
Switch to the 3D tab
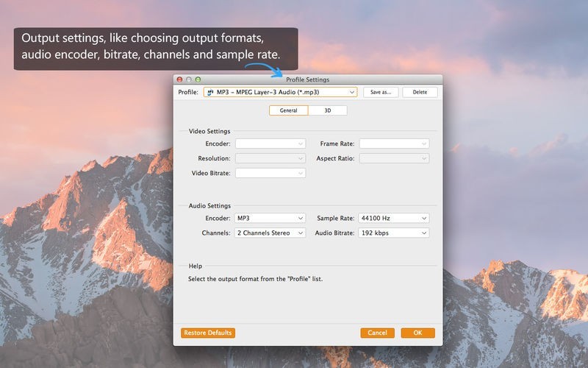pos(327,110)
